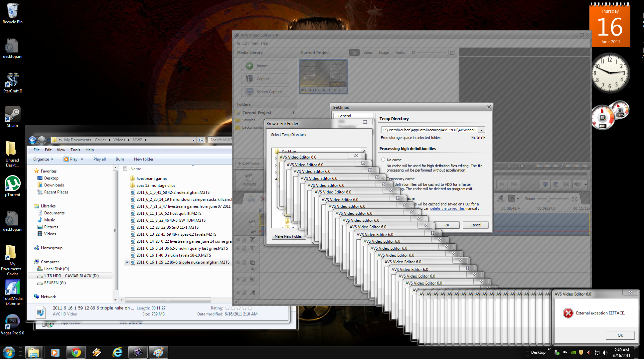Open the View menu in Explorer
Screen dimensions: 644x359
[x=61, y=150]
